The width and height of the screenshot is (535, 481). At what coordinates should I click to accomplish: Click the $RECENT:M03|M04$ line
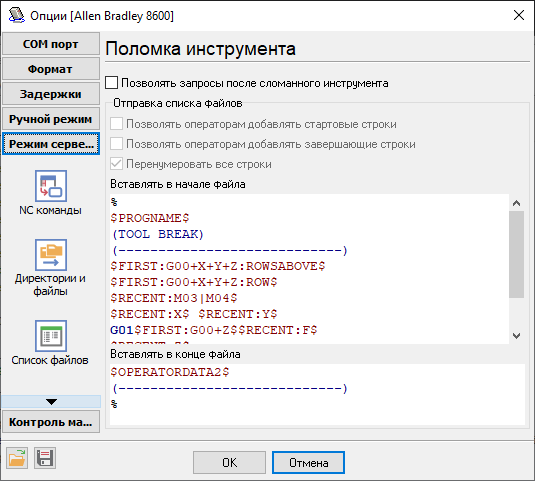click(x=174, y=298)
